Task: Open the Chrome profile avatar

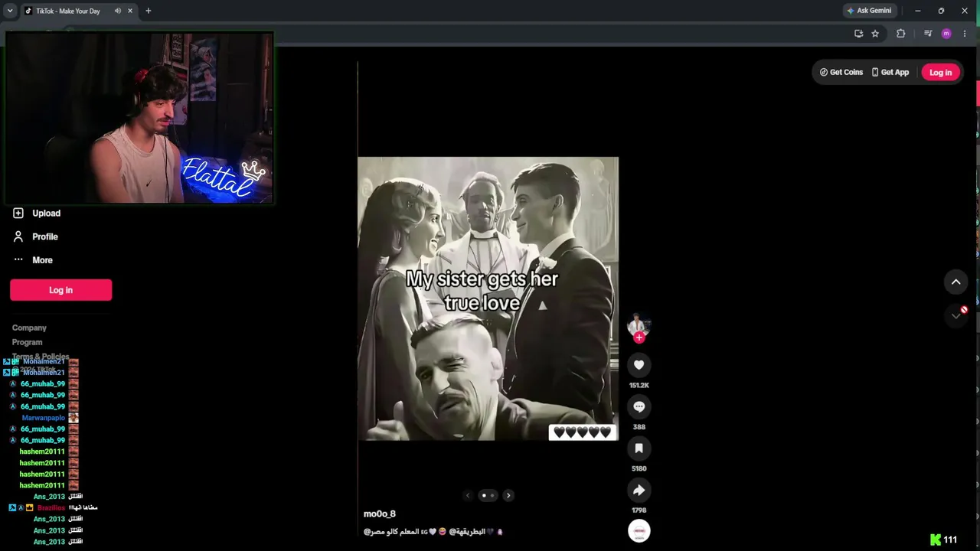Action: click(x=946, y=34)
